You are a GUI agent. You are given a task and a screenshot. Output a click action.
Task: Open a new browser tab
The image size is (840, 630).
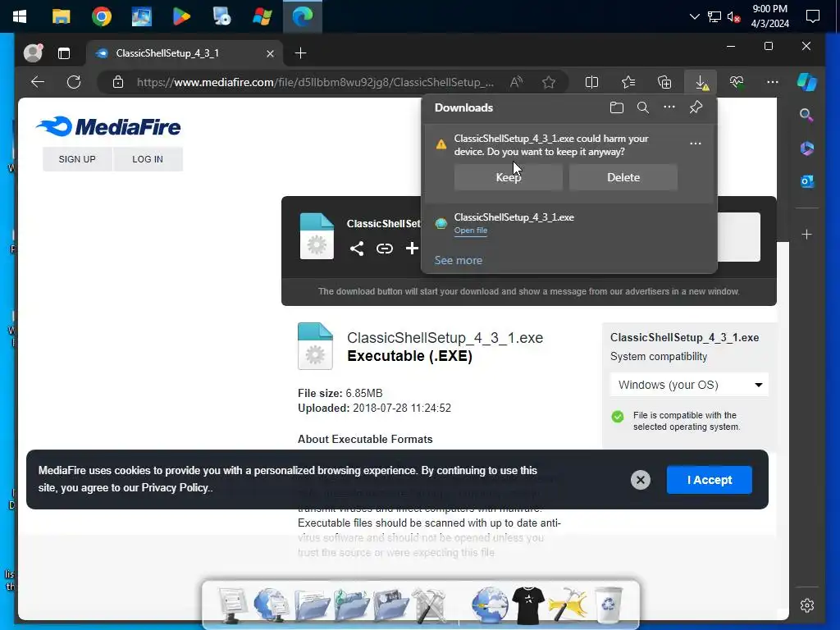301,53
